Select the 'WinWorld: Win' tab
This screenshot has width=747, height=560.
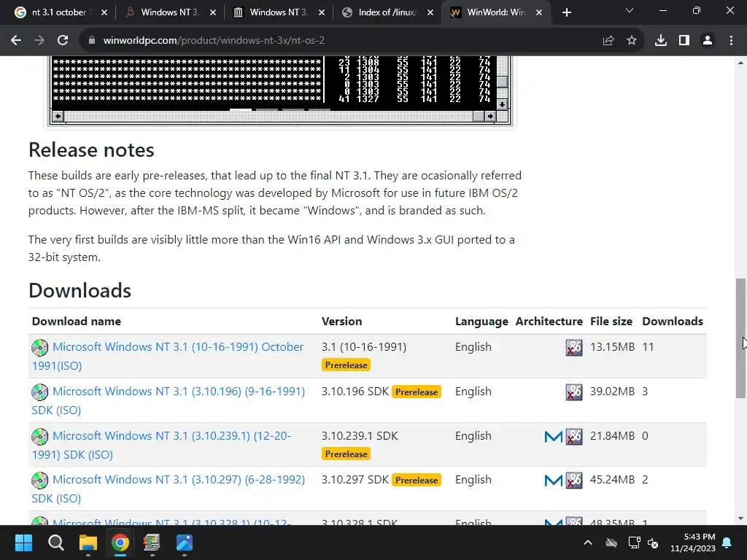coord(495,13)
